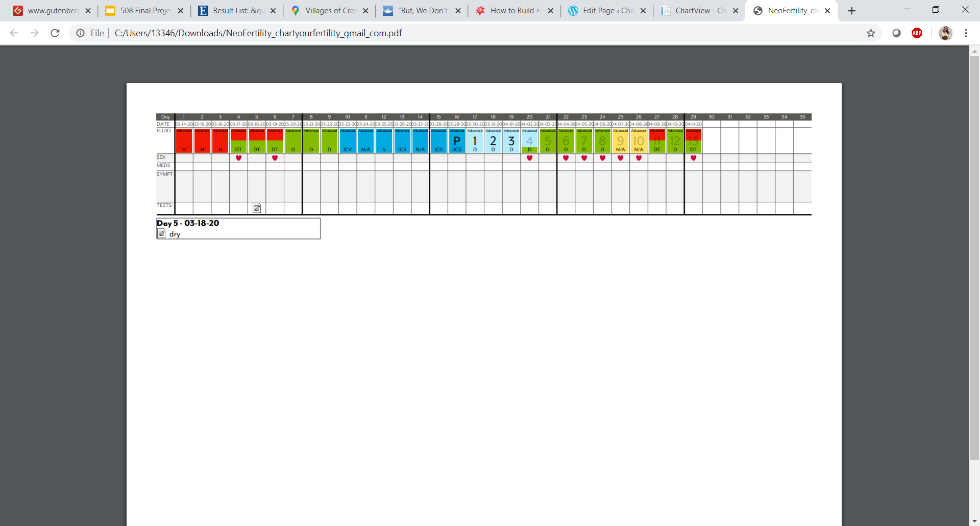
Task: Click the user profile avatar
Action: (945, 33)
